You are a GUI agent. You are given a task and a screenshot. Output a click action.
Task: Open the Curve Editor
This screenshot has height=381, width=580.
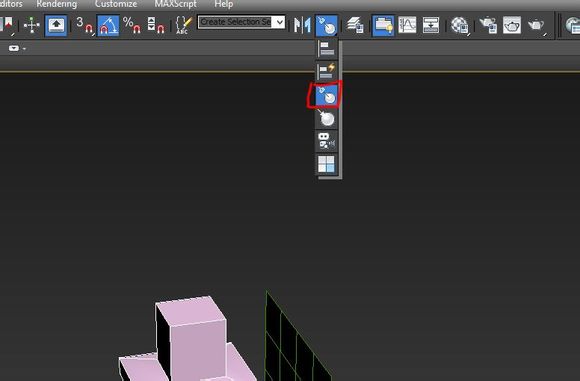point(407,25)
